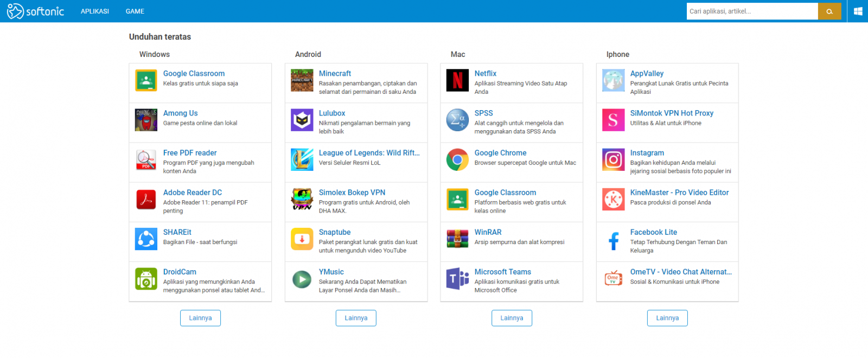The width and height of the screenshot is (868, 358).
Task: Click the Softonic logo
Action: tap(35, 11)
